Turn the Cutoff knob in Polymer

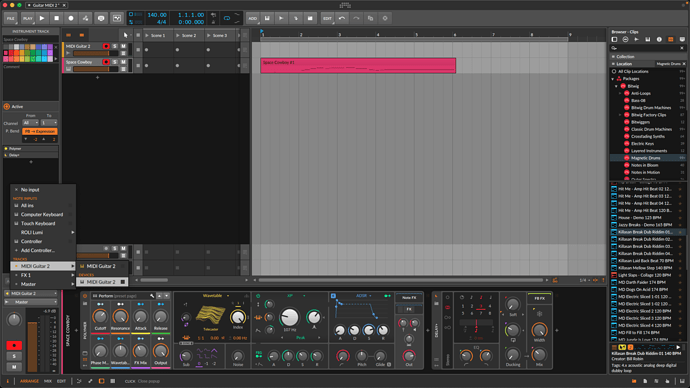100,316
